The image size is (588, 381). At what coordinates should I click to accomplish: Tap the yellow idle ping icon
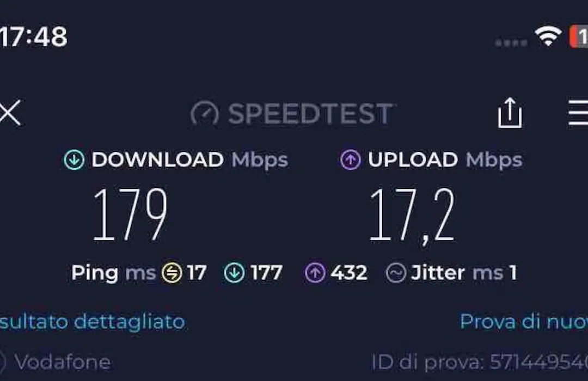171,273
